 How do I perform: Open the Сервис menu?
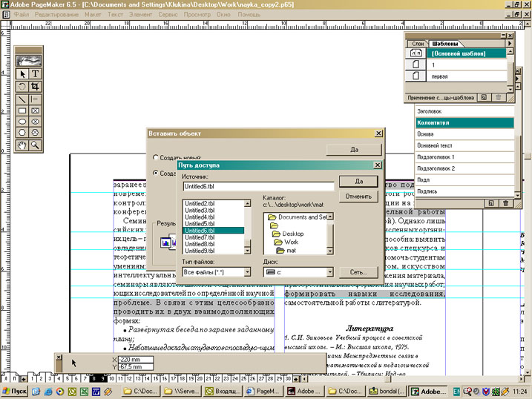coord(168,15)
